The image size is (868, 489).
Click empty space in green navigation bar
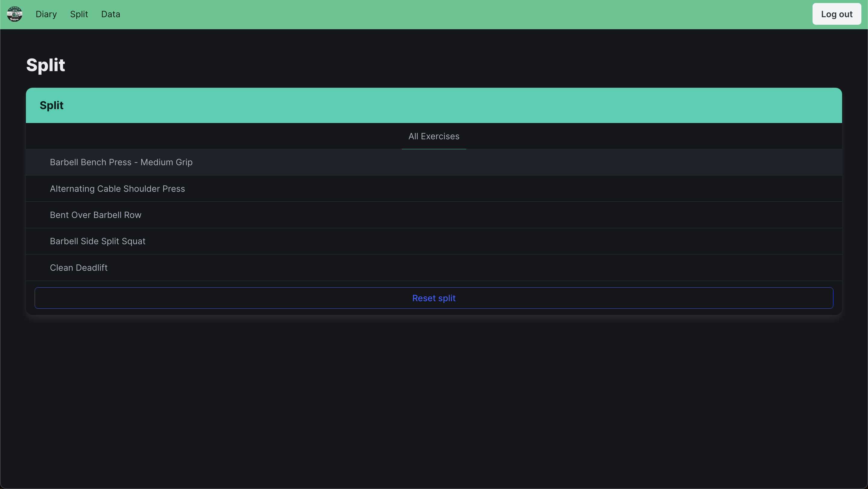(x=438, y=14)
